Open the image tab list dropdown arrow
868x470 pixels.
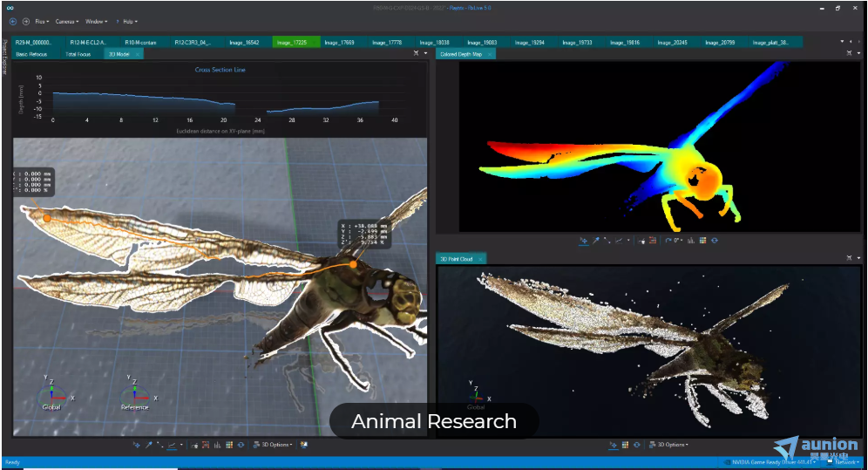842,42
